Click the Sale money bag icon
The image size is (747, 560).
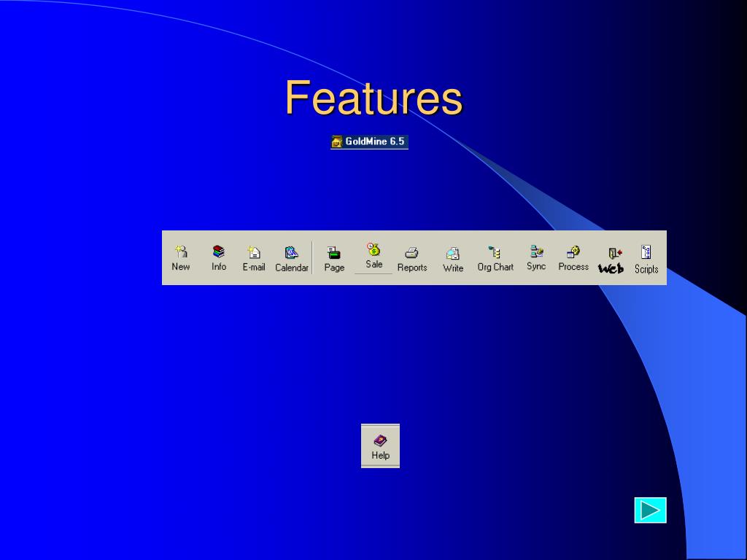374,249
